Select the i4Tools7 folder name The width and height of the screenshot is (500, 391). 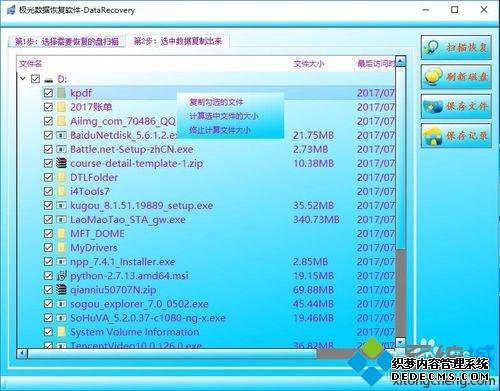pos(90,191)
